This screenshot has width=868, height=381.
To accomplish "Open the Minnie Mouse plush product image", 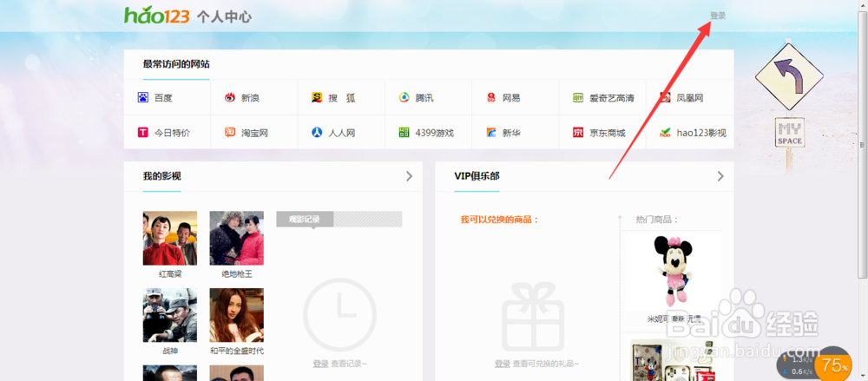I will tap(674, 272).
